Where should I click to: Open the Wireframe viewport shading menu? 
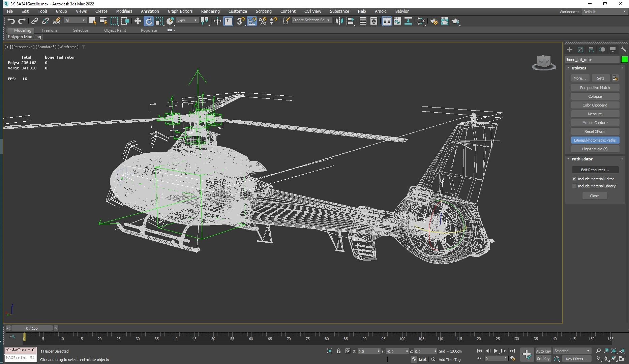pos(68,47)
